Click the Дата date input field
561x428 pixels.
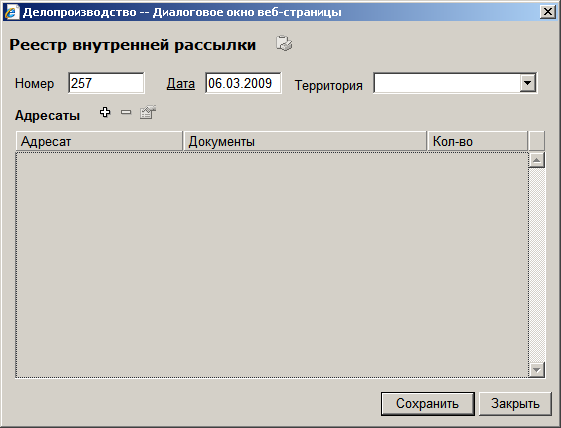click(243, 83)
